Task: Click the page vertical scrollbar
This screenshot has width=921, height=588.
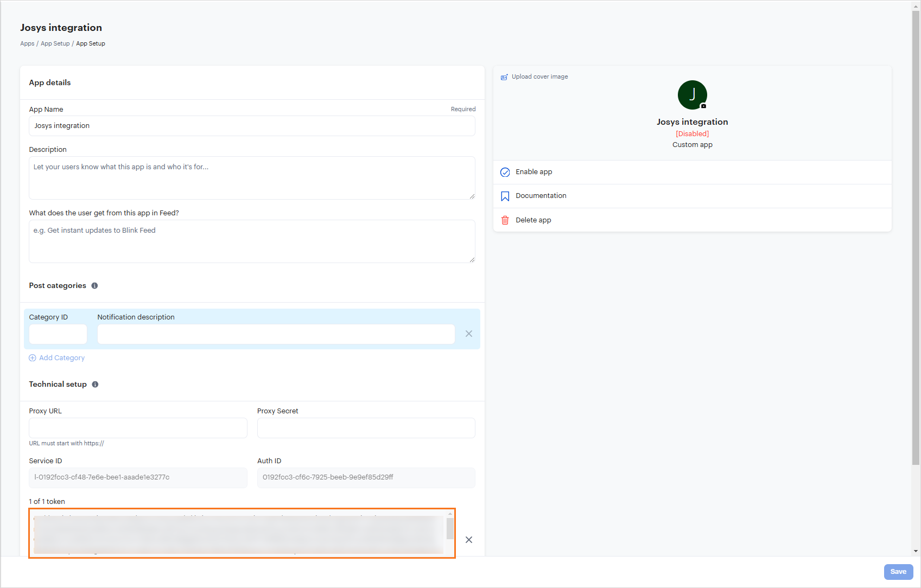Action: [916, 238]
